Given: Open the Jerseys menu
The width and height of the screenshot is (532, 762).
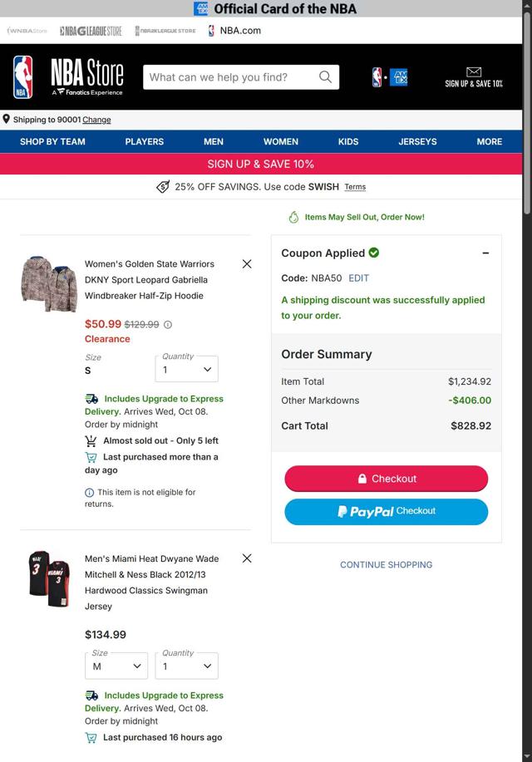Looking at the screenshot, I should click(417, 141).
